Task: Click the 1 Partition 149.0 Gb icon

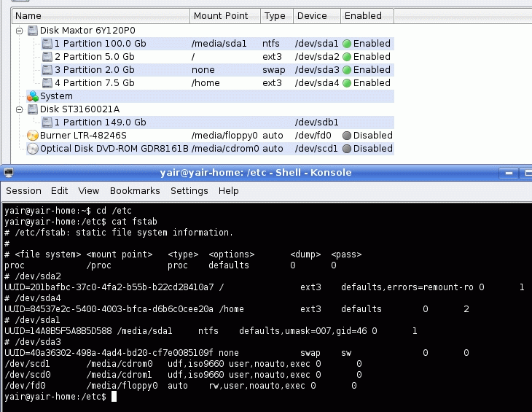Action: pyautogui.click(x=47, y=123)
